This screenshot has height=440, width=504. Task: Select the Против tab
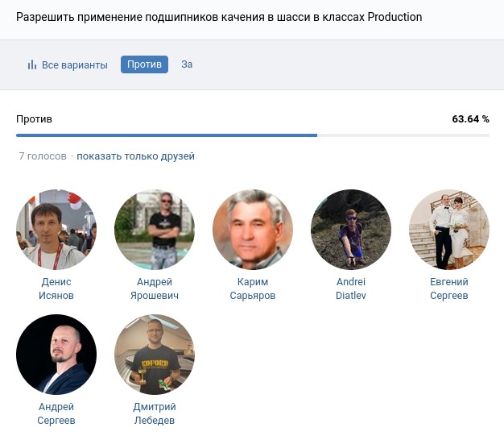coord(144,64)
